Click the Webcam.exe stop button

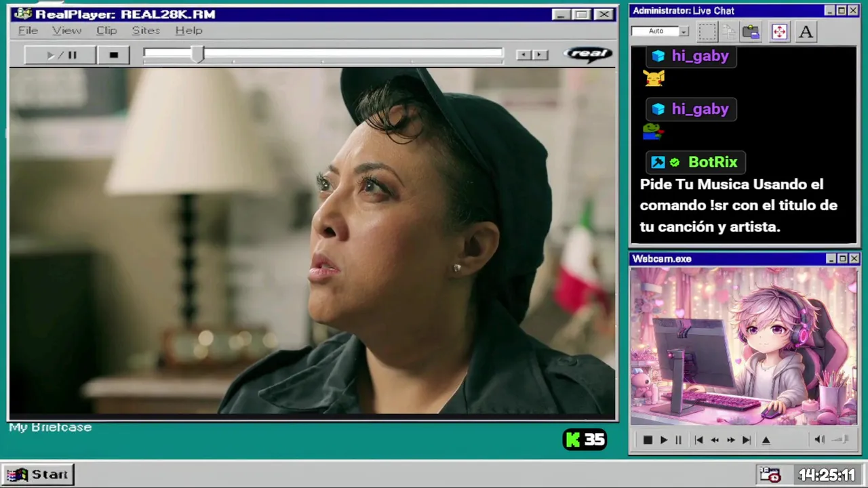click(x=648, y=440)
